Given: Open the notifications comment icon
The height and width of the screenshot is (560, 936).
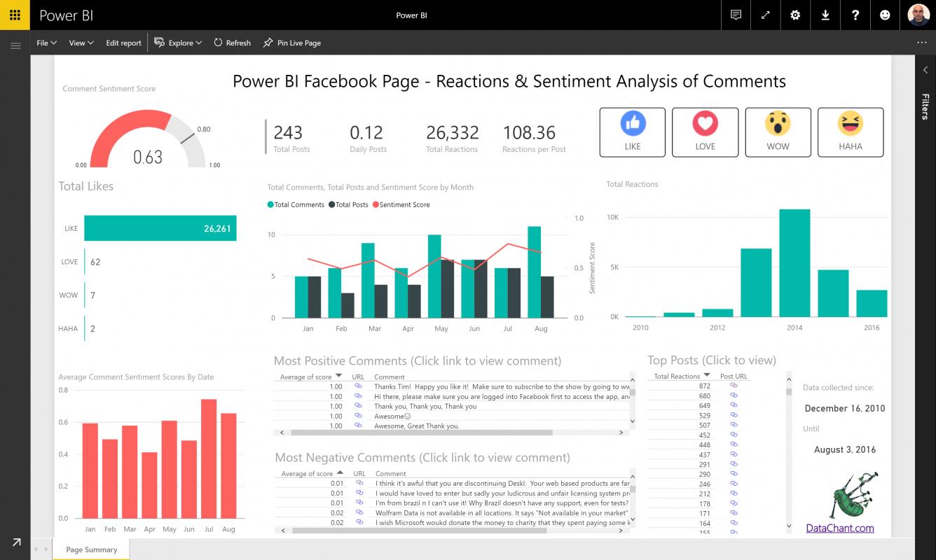Looking at the screenshot, I should pyautogui.click(x=736, y=15).
